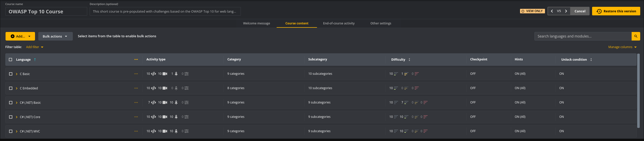Image resolution: width=644 pixels, height=141 pixels.
Task: Expand the C# (.NET) Basic row
Action: click(x=17, y=103)
